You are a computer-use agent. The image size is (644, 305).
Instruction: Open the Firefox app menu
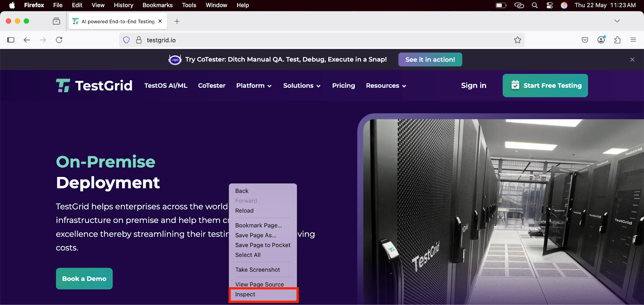[34, 5]
